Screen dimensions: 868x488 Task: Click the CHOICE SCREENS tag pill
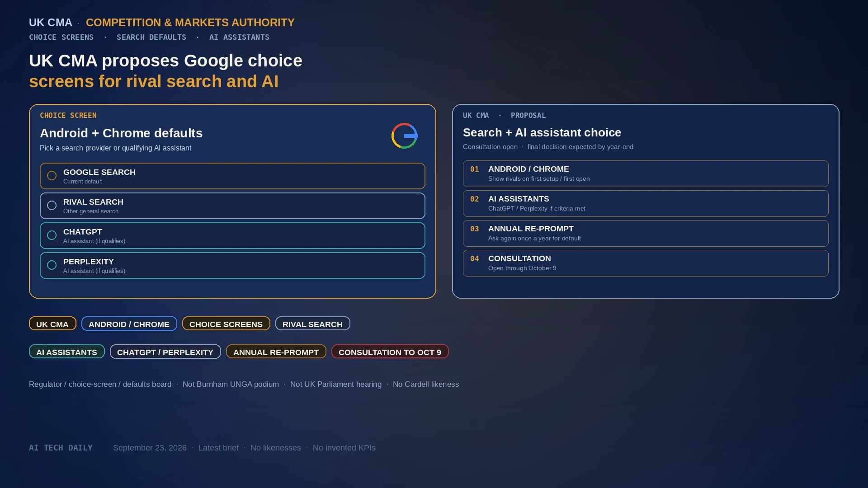(x=226, y=324)
